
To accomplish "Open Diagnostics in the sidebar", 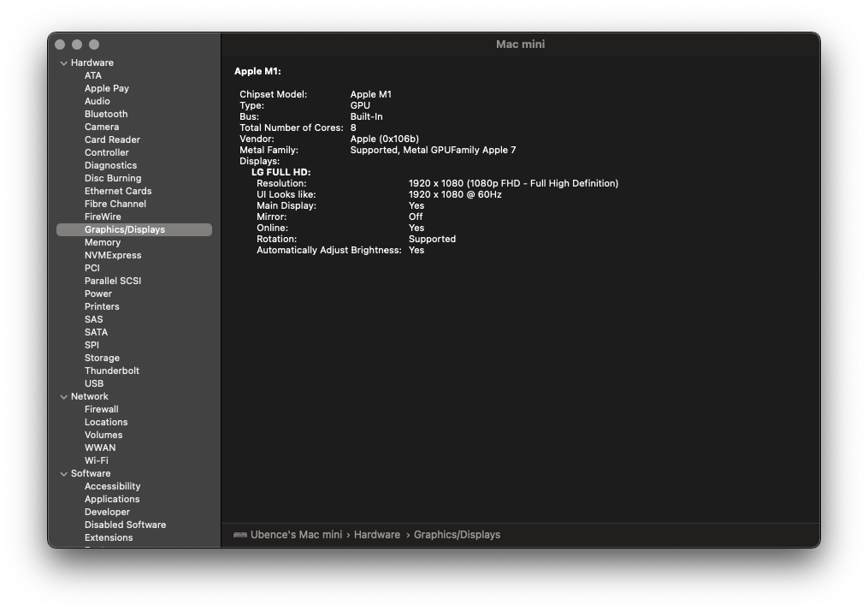I will tap(110, 165).
